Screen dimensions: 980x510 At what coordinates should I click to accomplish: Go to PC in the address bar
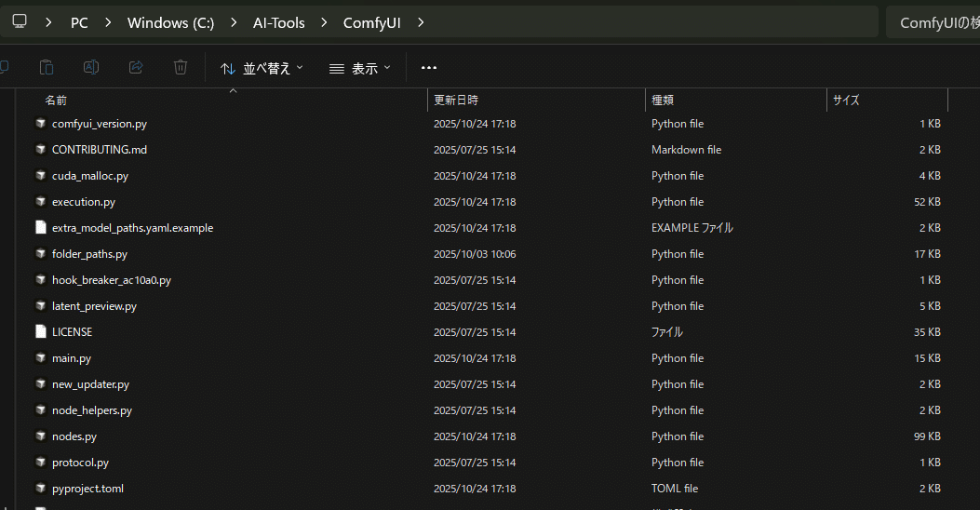[79, 22]
